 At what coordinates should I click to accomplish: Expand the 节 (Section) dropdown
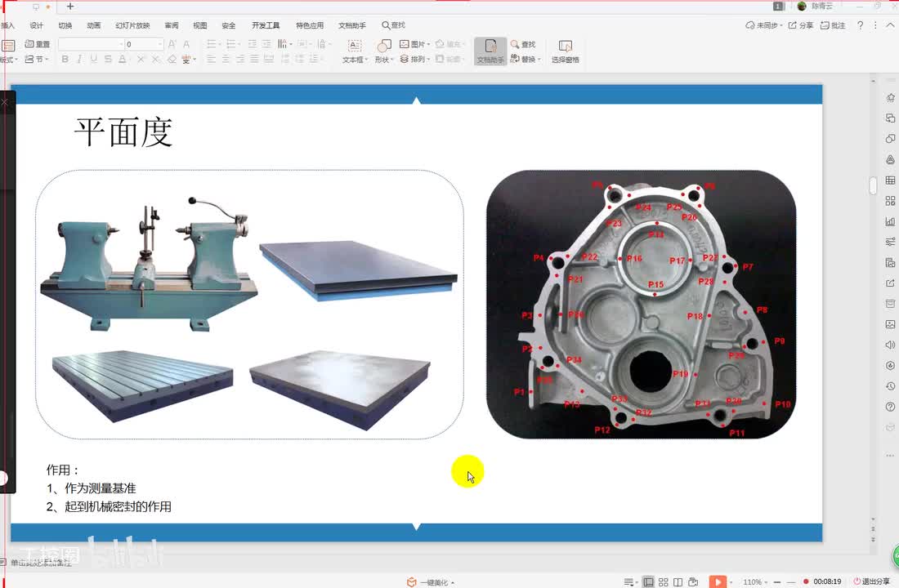click(38, 59)
